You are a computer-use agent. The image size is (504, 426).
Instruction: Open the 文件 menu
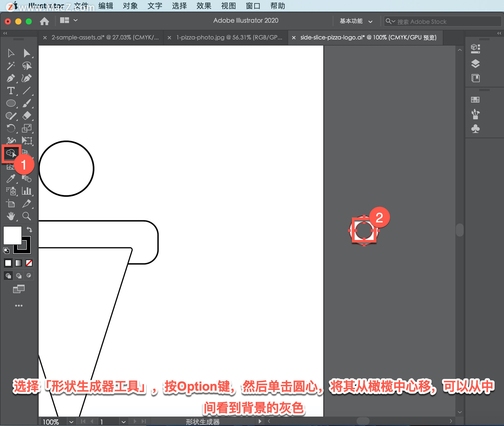click(81, 6)
